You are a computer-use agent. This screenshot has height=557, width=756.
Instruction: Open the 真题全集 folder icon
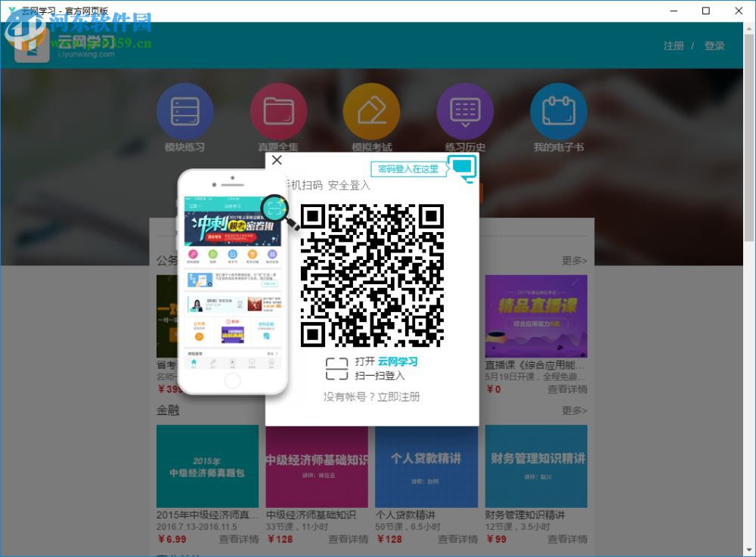pyautogui.click(x=278, y=110)
